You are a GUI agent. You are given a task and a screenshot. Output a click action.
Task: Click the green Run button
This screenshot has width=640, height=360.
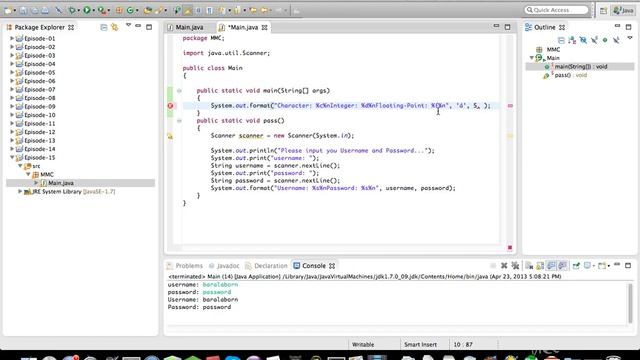click(x=87, y=10)
